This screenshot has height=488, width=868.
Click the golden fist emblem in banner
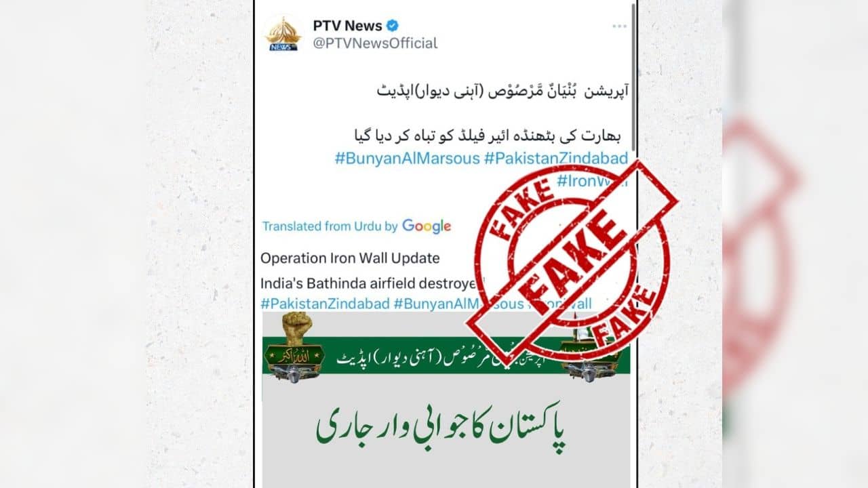(x=295, y=330)
